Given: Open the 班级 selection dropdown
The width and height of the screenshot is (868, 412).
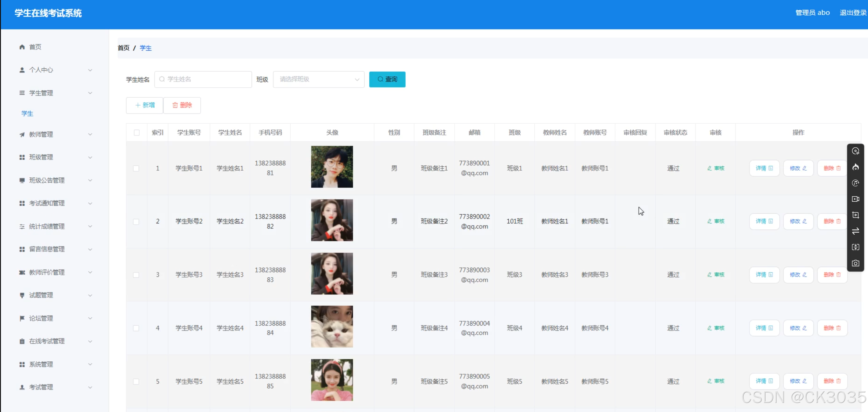Looking at the screenshot, I should 318,79.
